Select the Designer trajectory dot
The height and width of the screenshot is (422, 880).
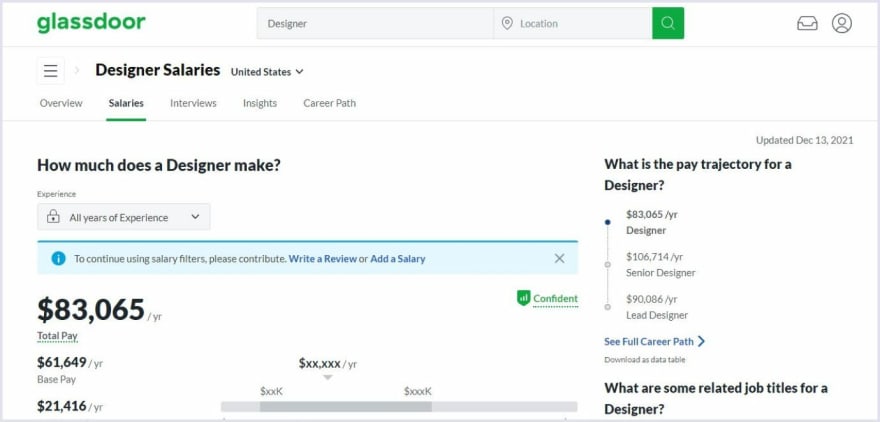(607, 222)
